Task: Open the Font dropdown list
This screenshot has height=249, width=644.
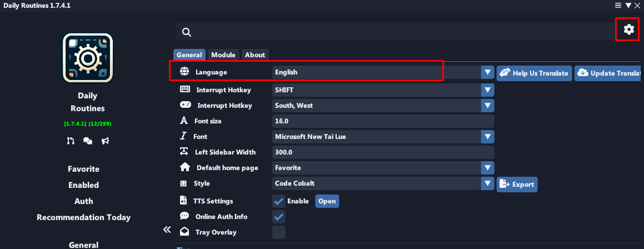Action: pos(487,137)
